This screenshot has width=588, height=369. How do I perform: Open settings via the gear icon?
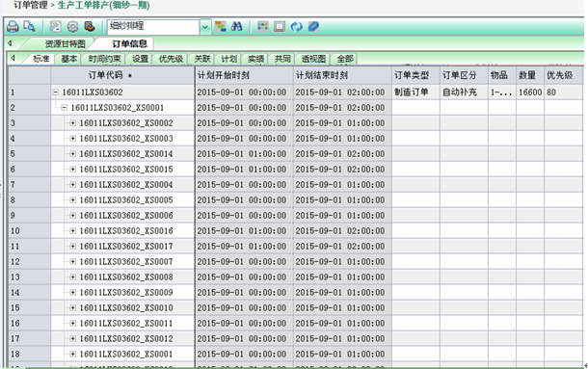[x=72, y=27]
